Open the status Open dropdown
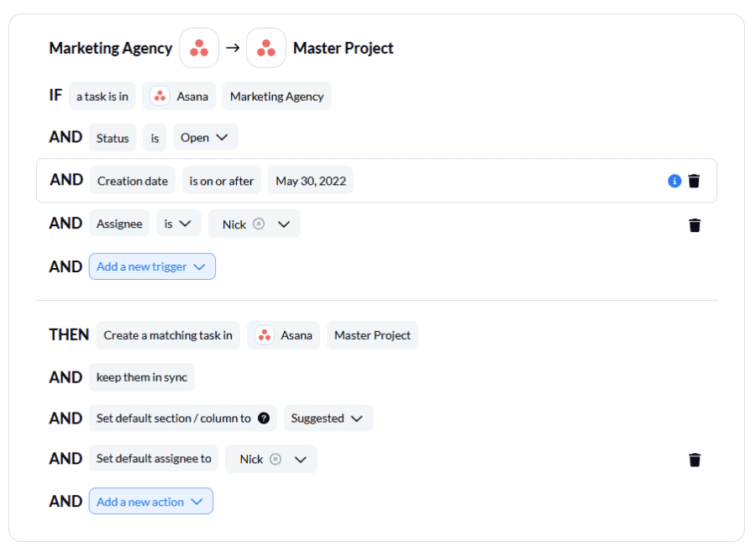Screen dimensions: 756x558 click(205, 136)
